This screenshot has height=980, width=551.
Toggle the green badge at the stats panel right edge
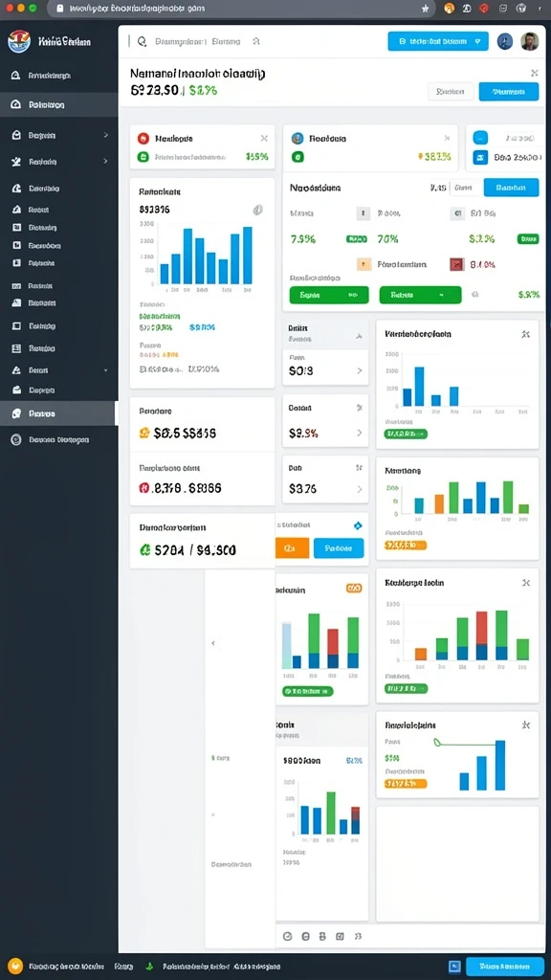(x=528, y=238)
